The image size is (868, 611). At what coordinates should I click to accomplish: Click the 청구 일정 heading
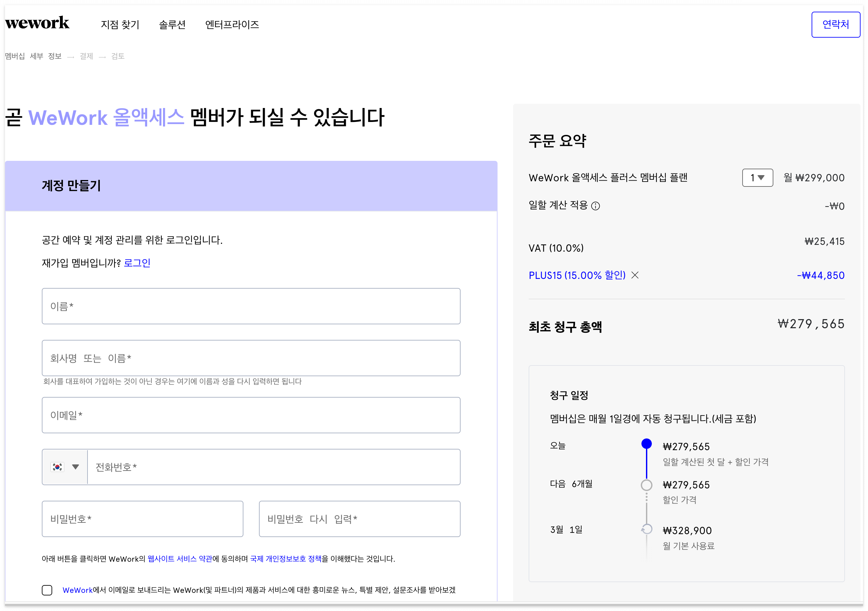point(569,395)
